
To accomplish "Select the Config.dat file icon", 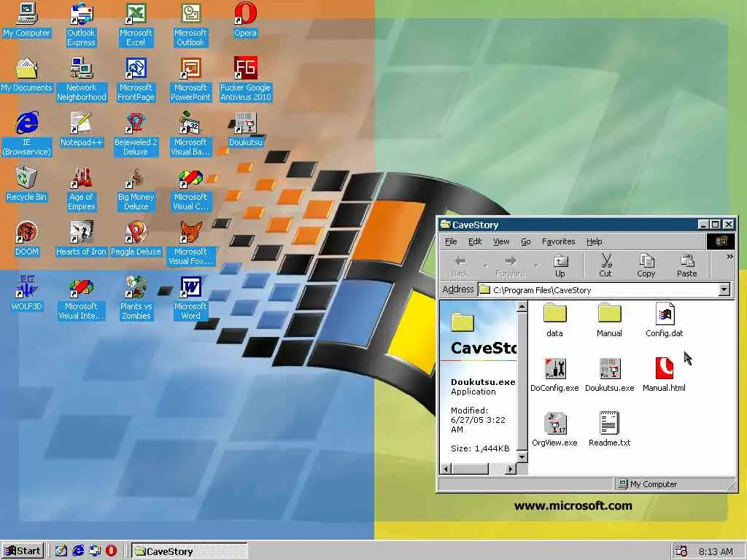I will pos(664,321).
